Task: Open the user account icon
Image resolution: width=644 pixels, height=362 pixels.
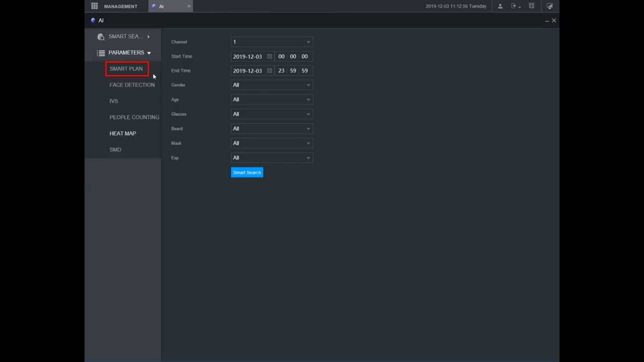Action: (x=500, y=6)
